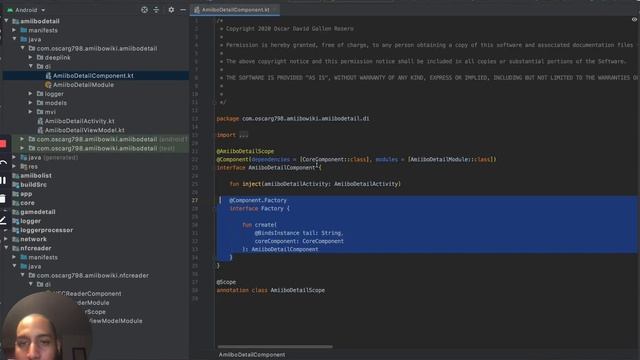Click the editor horizontal scrollbar
This screenshot has width=640, height=360.
click(x=275, y=347)
